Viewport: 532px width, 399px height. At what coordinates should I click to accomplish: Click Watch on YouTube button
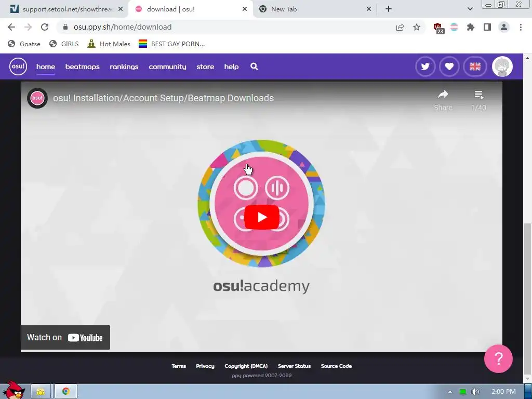65,338
